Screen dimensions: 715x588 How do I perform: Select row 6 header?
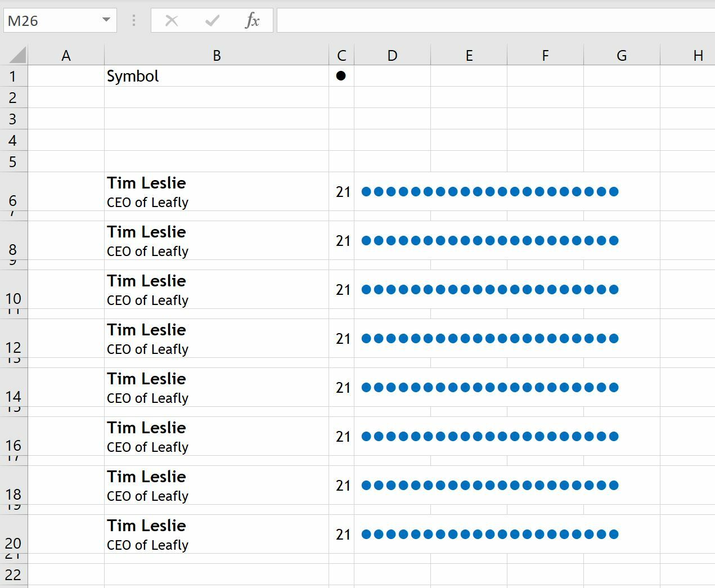(x=14, y=200)
